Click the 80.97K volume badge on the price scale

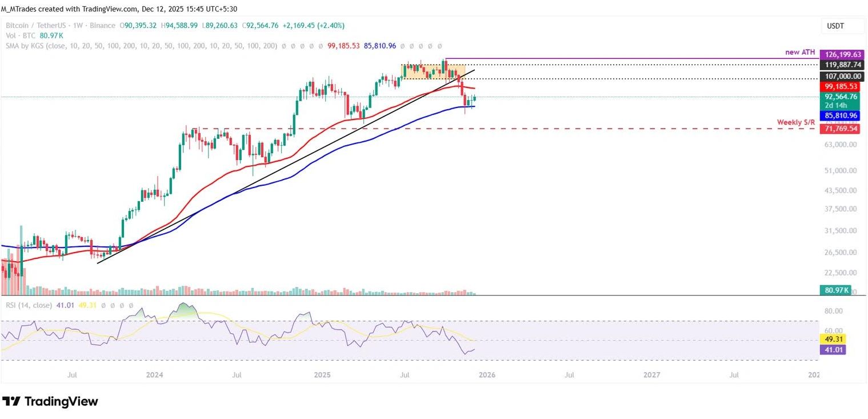837,290
